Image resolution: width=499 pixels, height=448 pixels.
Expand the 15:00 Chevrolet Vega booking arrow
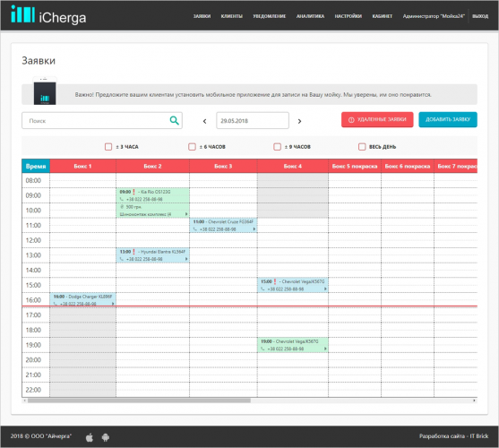(325, 289)
